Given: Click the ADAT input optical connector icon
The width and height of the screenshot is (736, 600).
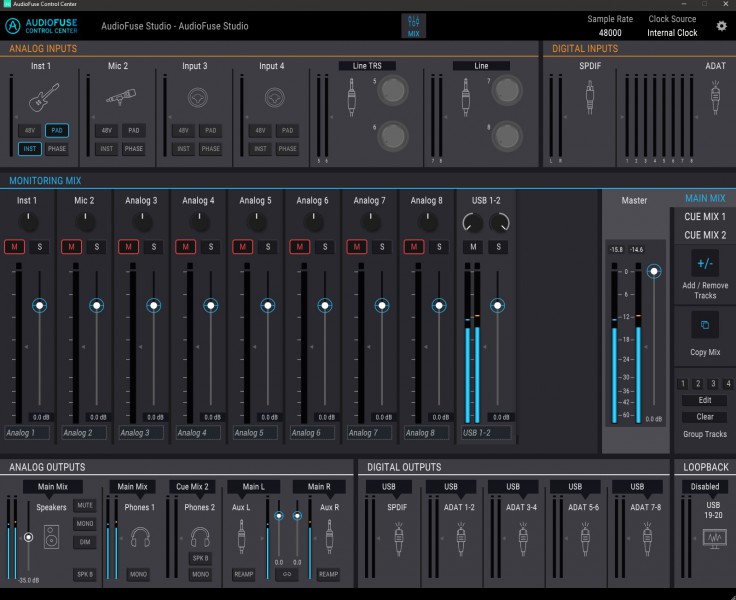Looking at the screenshot, I should 715,97.
